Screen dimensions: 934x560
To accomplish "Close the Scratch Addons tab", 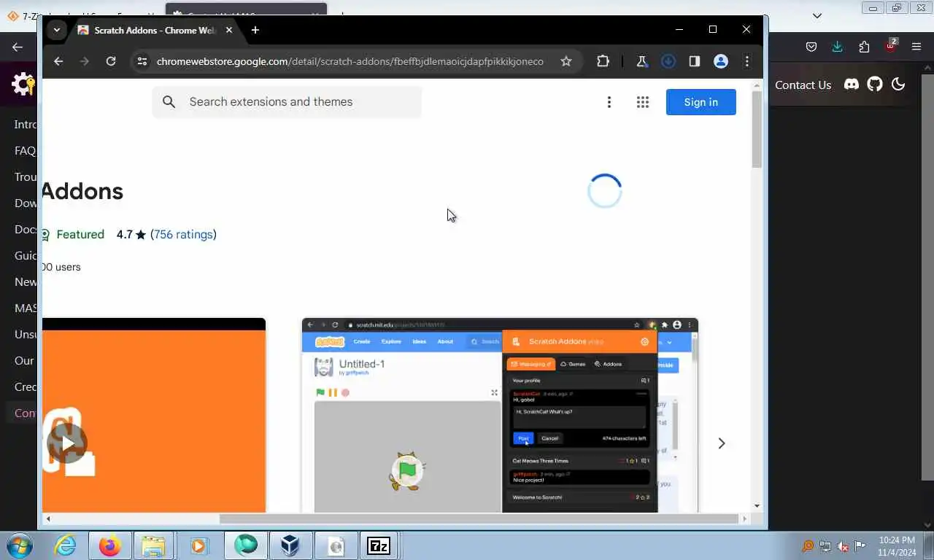I will [x=229, y=30].
